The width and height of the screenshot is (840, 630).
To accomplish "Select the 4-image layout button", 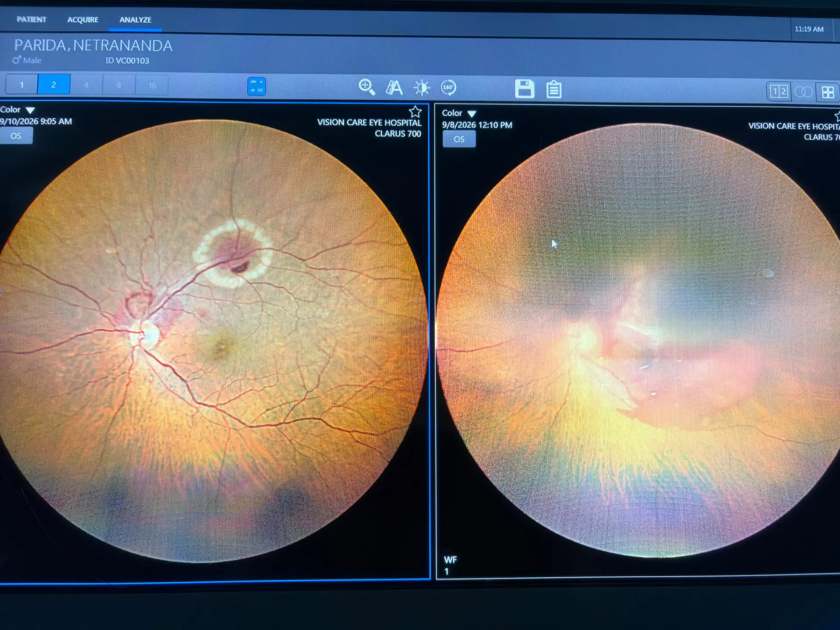I will 86,85.
